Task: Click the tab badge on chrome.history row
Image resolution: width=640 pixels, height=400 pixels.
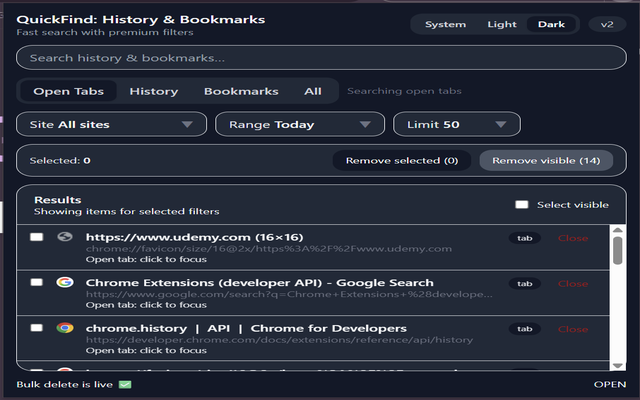Action: 524,329
